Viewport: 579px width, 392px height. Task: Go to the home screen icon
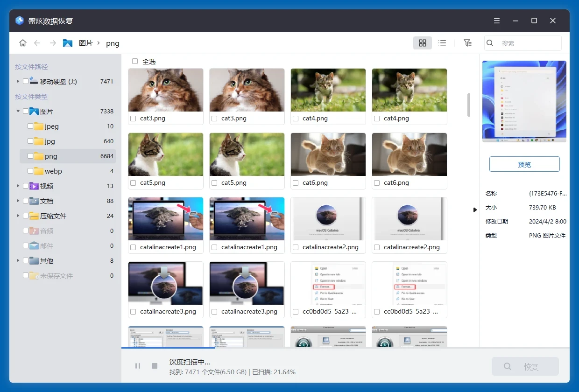pyautogui.click(x=22, y=43)
